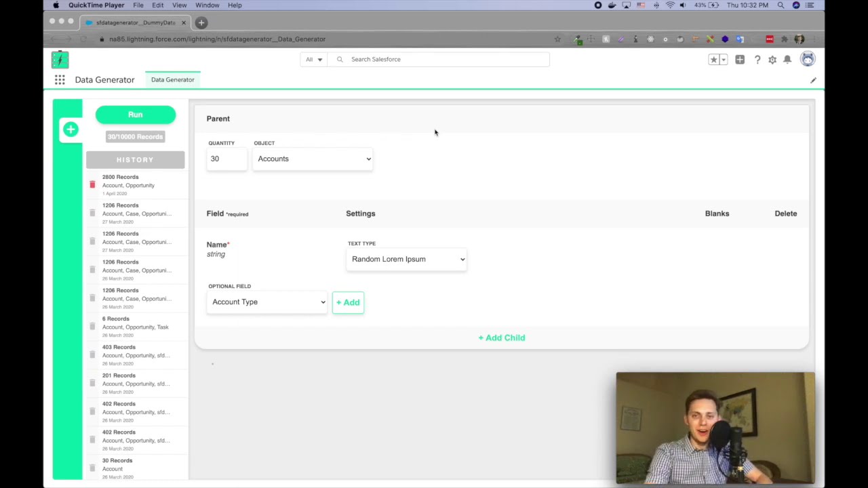Viewport: 868px width, 488px height.
Task: Open the Text Type Random Lorem Ipsum dropdown
Action: pyautogui.click(x=406, y=259)
